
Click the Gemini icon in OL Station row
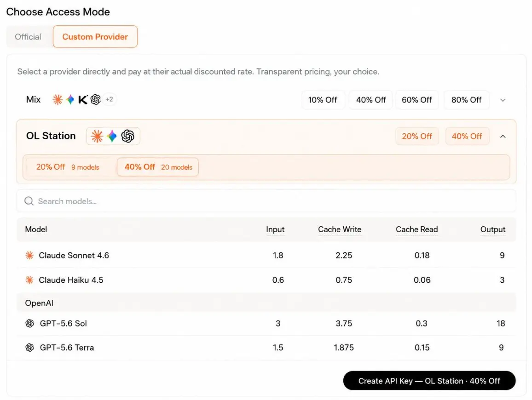point(112,136)
